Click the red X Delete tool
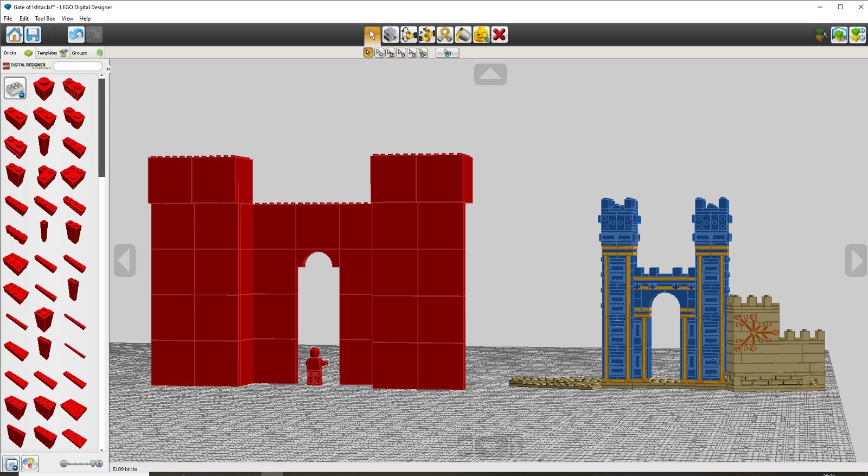The height and width of the screenshot is (476, 868). [500, 35]
